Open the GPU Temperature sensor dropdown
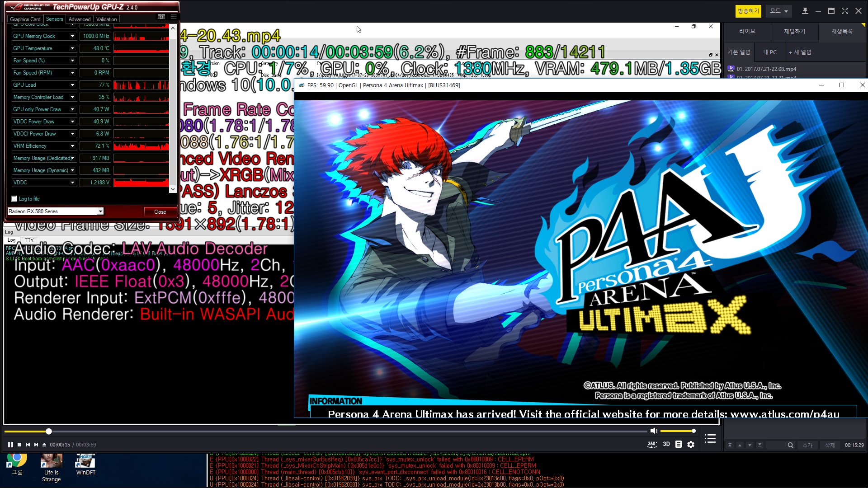The width and height of the screenshot is (868, 488). tap(71, 48)
